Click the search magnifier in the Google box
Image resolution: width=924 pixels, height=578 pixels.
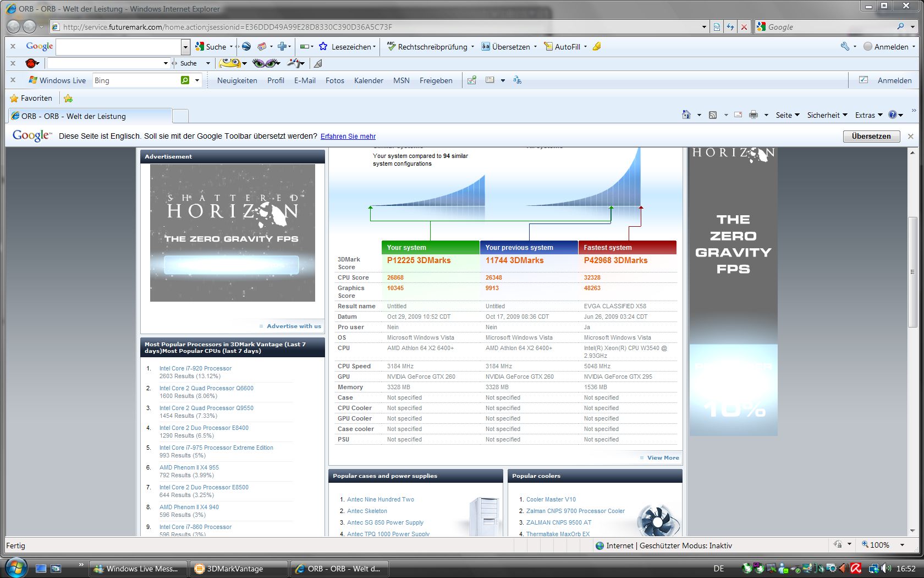point(900,26)
